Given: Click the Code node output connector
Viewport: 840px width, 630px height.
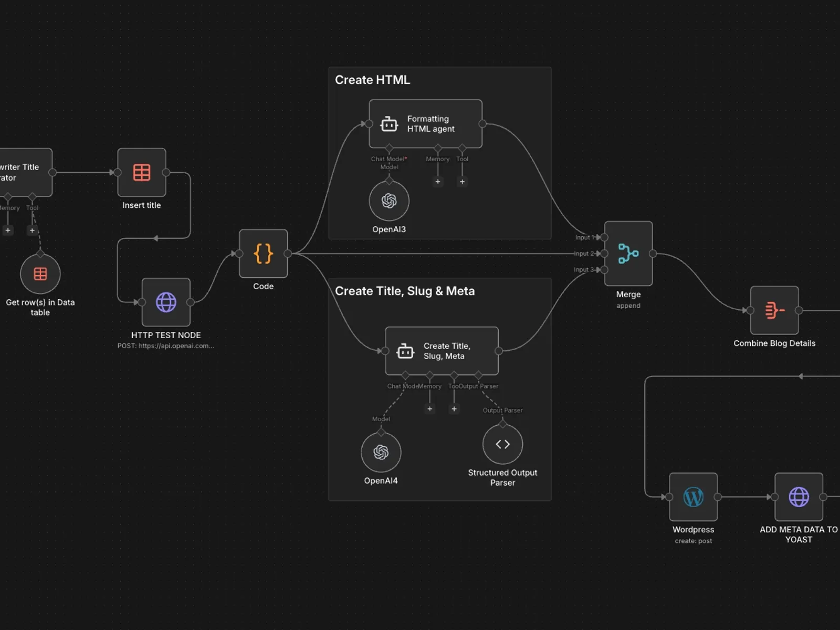Looking at the screenshot, I should click(288, 254).
